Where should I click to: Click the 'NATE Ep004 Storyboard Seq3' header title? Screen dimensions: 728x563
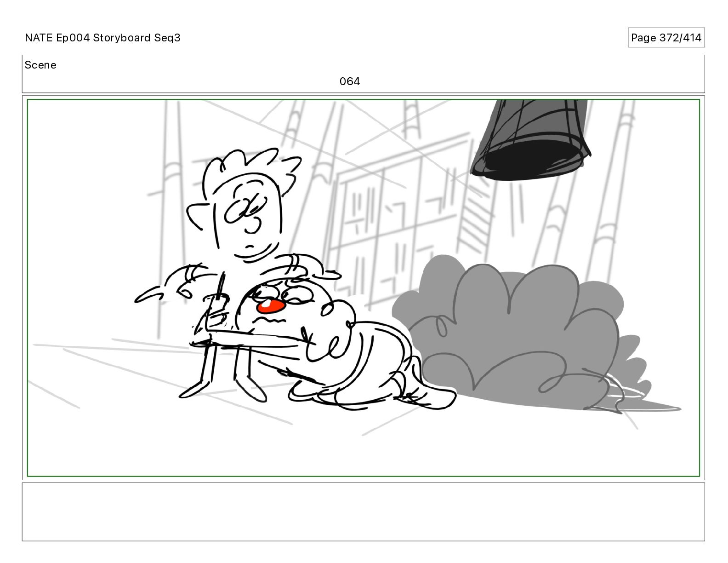click(x=102, y=38)
